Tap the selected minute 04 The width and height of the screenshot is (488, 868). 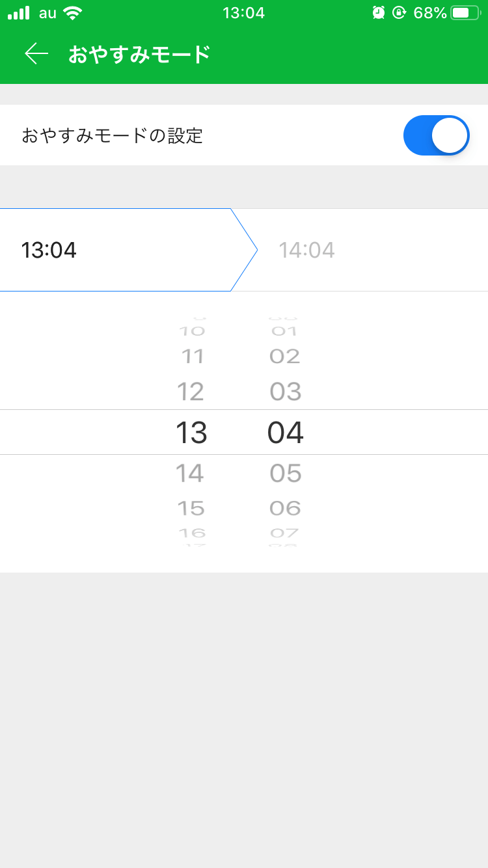pyautogui.click(x=286, y=433)
